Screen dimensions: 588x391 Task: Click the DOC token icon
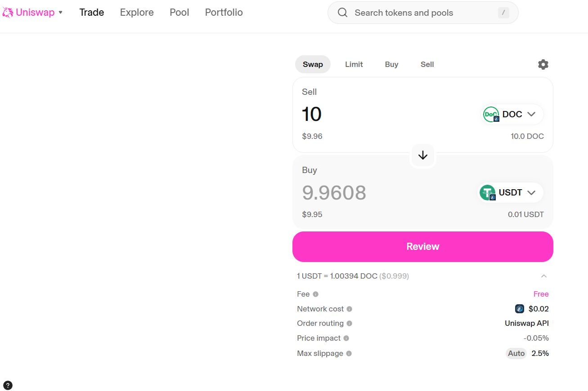point(491,114)
